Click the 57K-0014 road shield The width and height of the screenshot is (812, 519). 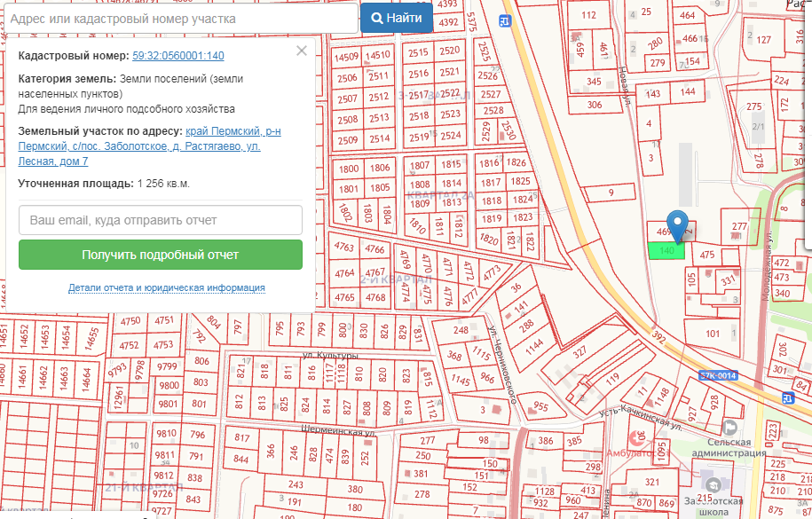click(718, 375)
